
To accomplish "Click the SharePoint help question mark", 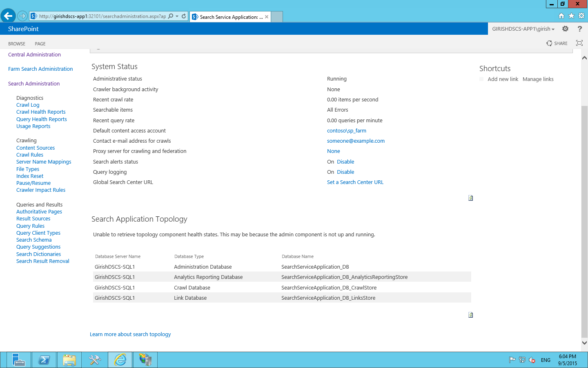I will [x=579, y=29].
